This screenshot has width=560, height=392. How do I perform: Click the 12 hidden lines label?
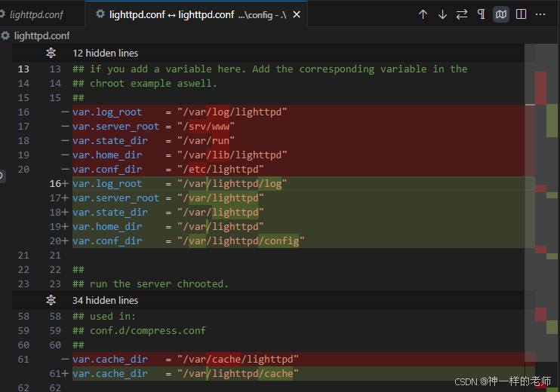(x=106, y=54)
